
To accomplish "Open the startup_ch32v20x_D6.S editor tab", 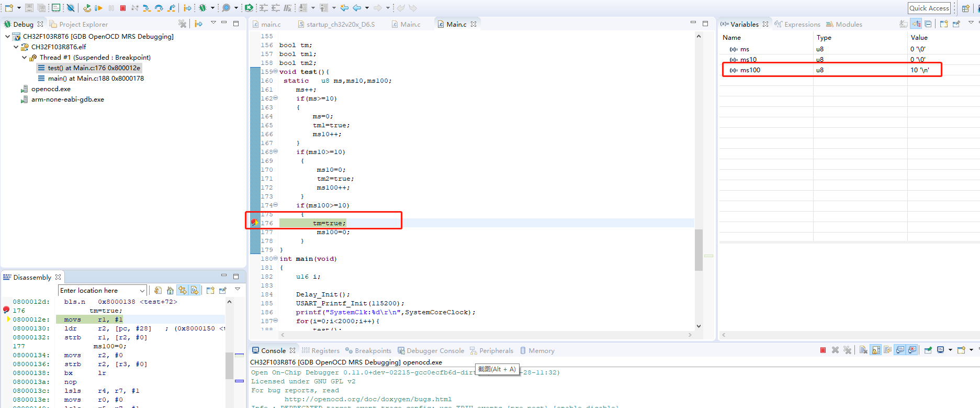I will 336,24.
